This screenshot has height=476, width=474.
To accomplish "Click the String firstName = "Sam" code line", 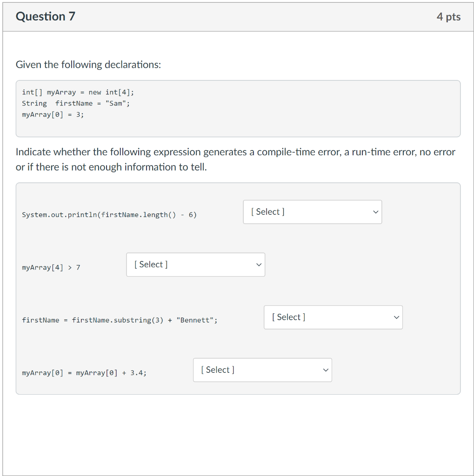I will coord(76,104).
